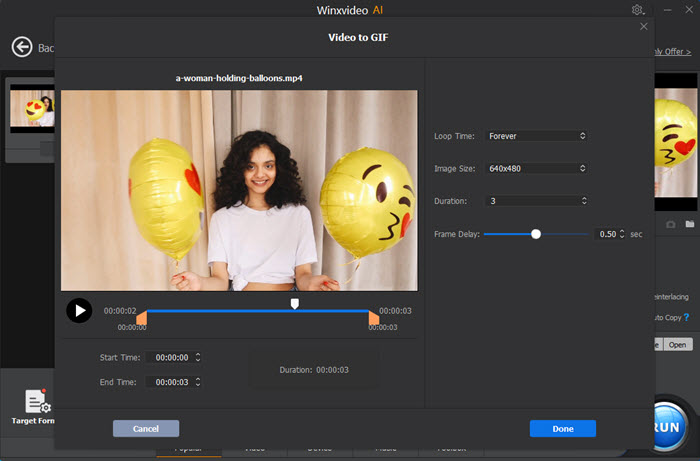This screenshot has height=461, width=700.
Task: Click the Duration: 00:00:03 text
Action: pos(314,370)
